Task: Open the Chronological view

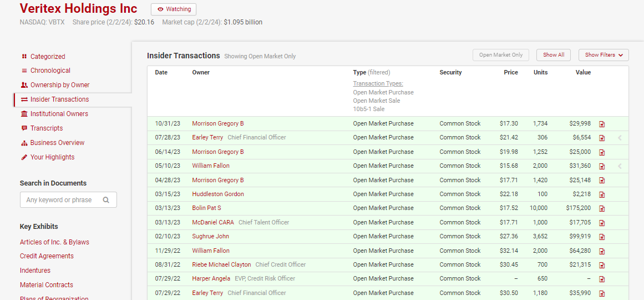Action: 50,71
